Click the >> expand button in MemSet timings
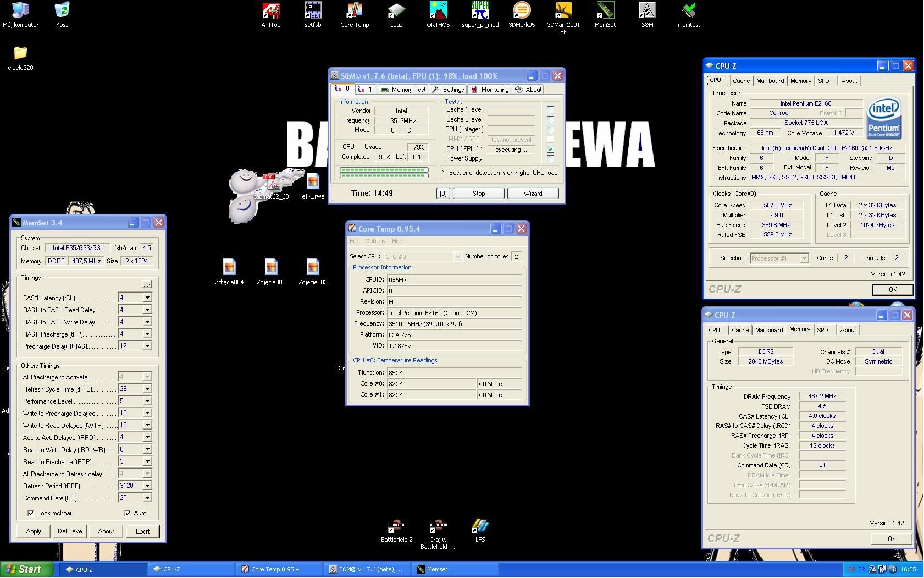Image resolution: width=924 pixels, height=578 pixels. pos(147,285)
